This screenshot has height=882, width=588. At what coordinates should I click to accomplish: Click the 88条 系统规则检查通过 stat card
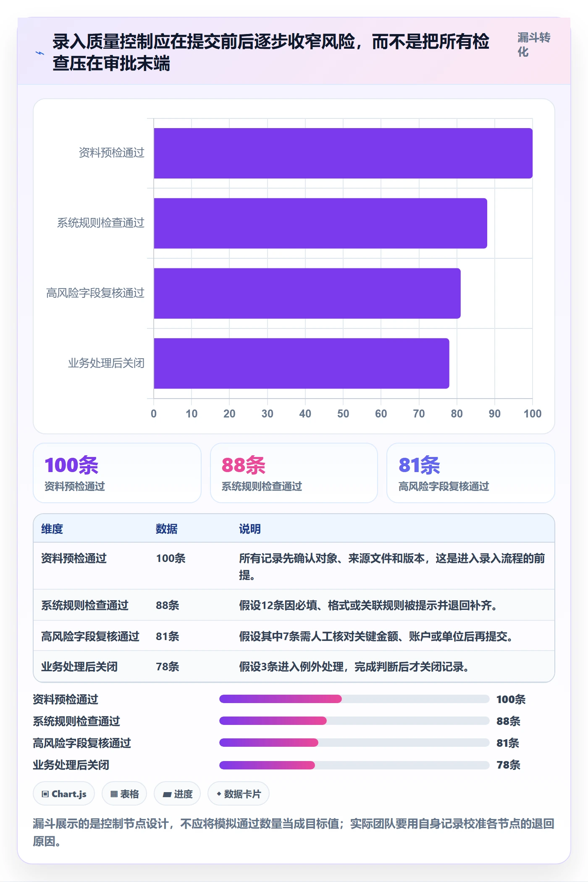coord(294,473)
